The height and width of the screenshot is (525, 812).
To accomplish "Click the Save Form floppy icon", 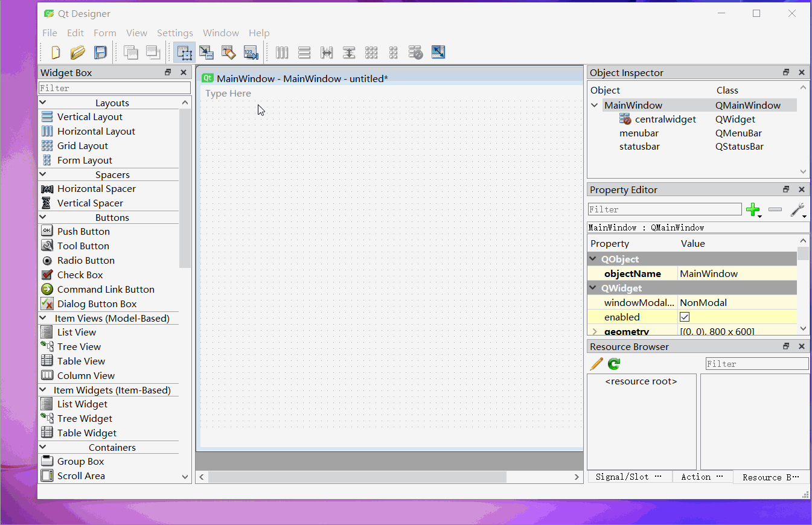I will point(100,52).
